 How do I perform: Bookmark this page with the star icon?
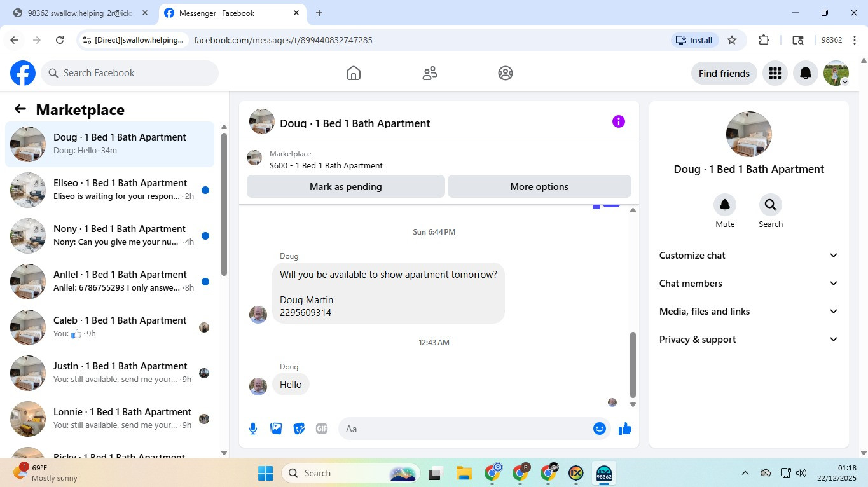coord(732,40)
